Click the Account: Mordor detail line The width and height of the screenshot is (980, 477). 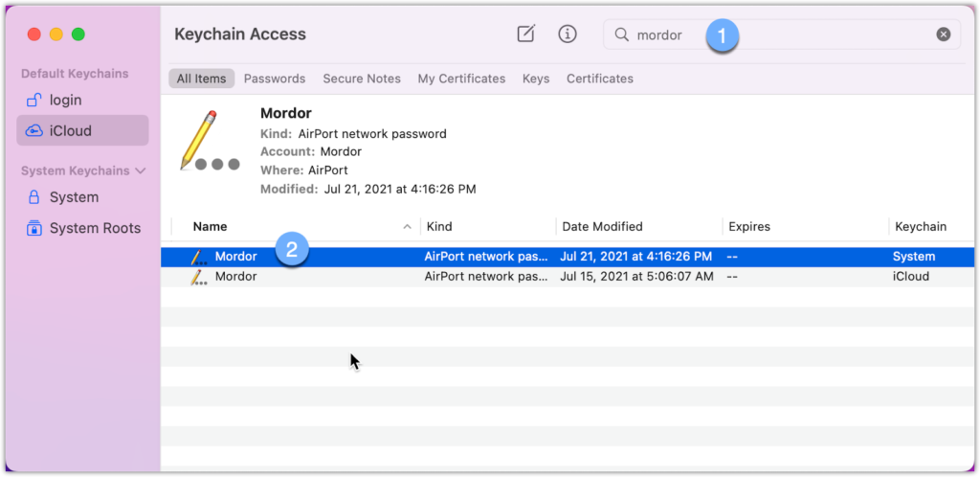coord(311,151)
